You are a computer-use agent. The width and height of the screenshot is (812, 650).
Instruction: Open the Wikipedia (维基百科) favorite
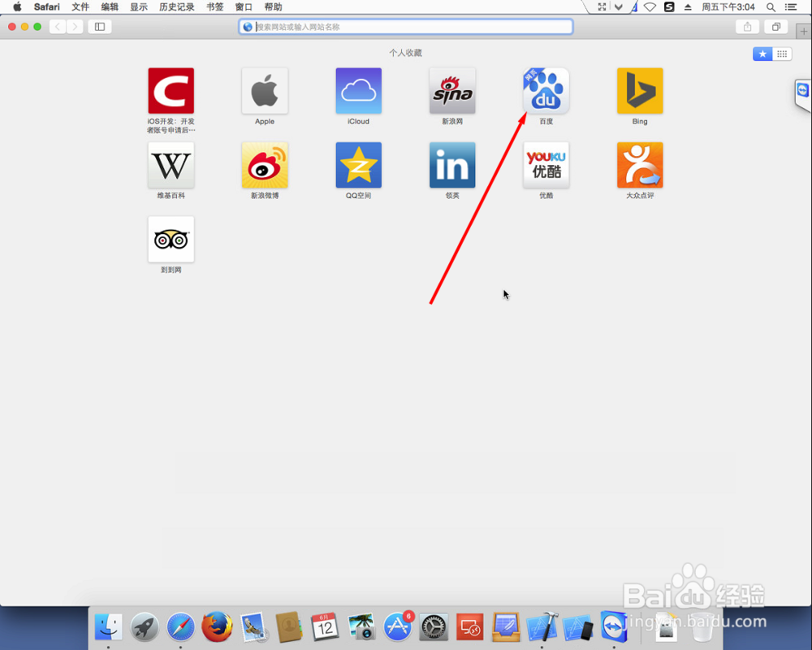pyautogui.click(x=171, y=165)
